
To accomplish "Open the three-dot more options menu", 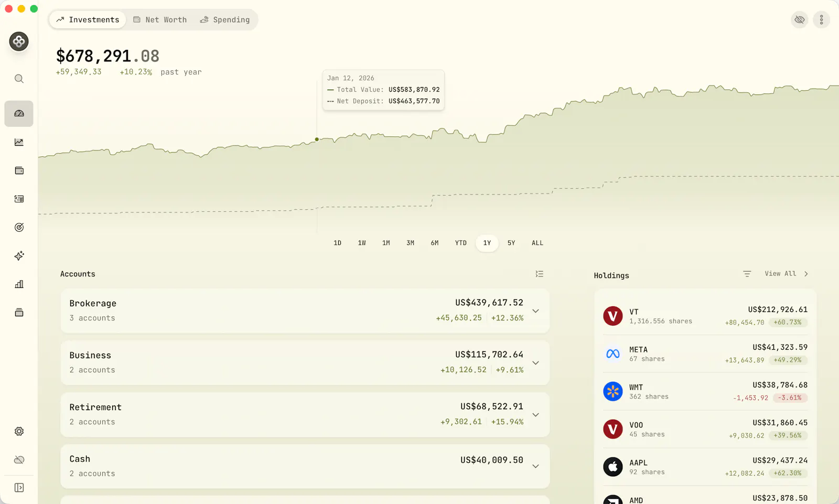I will point(821,20).
